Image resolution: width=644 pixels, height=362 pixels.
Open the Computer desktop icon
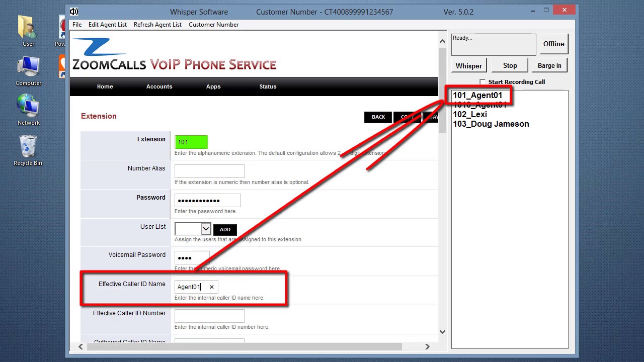pyautogui.click(x=28, y=70)
